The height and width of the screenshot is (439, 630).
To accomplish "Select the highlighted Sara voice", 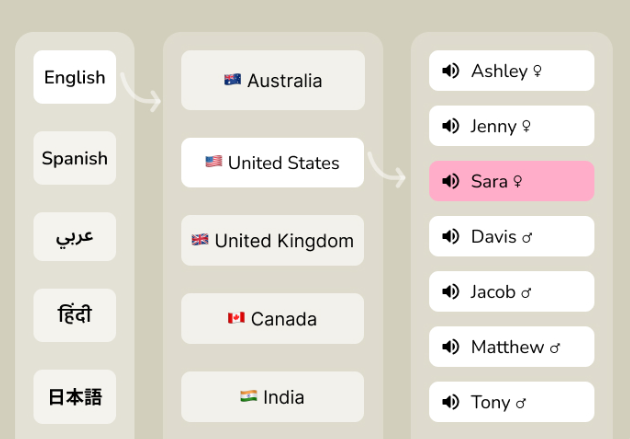I will [511, 181].
